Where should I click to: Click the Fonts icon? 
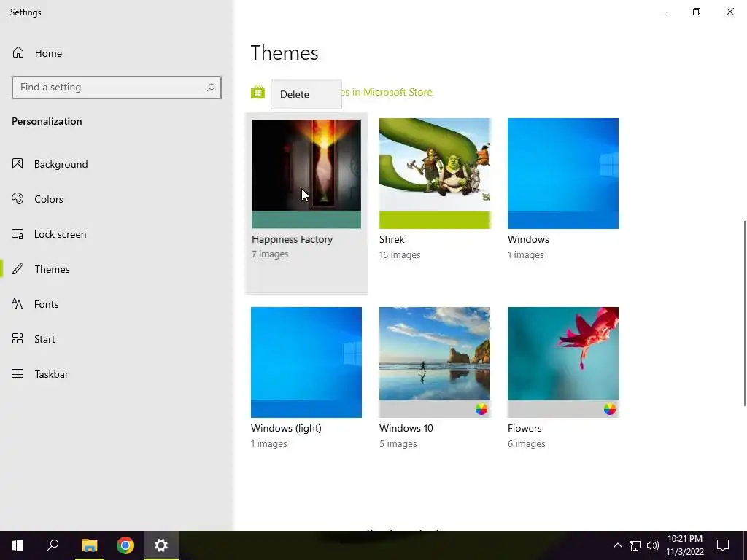pos(18,304)
